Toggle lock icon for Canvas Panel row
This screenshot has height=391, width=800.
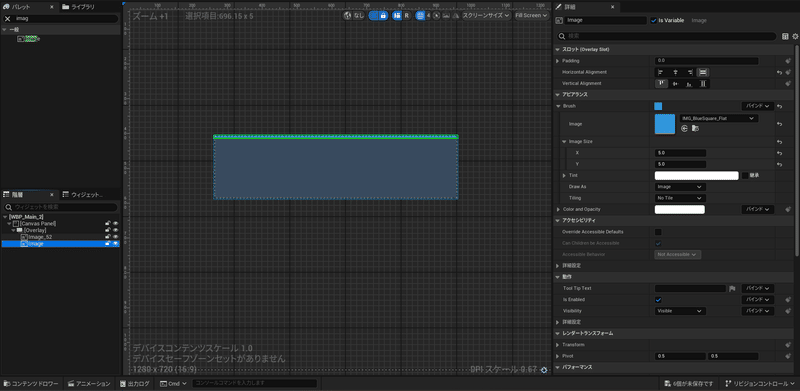(x=108, y=224)
